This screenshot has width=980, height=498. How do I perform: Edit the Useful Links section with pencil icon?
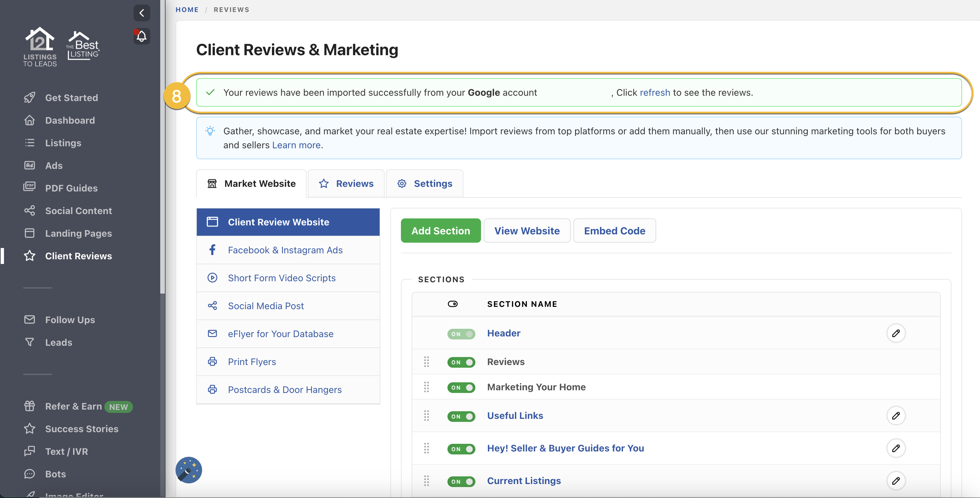[896, 416]
